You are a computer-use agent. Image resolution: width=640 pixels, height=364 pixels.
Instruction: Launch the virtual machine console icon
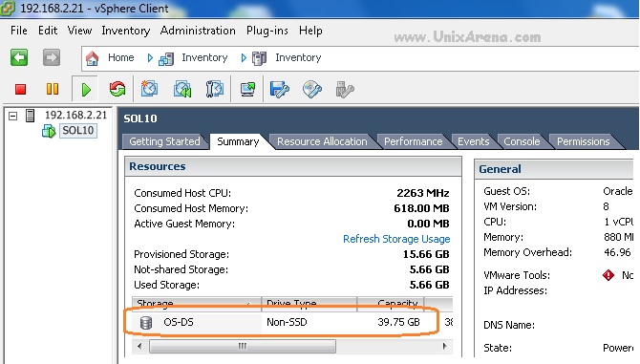[x=247, y=89]
